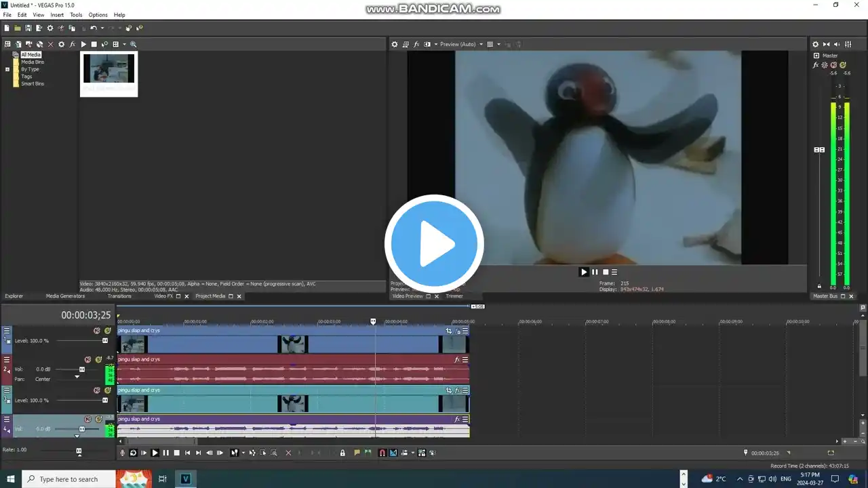Open Event Pan/Crop on first video event
The height and width of the screenshot is (488, 868).
tap(449, 331)
